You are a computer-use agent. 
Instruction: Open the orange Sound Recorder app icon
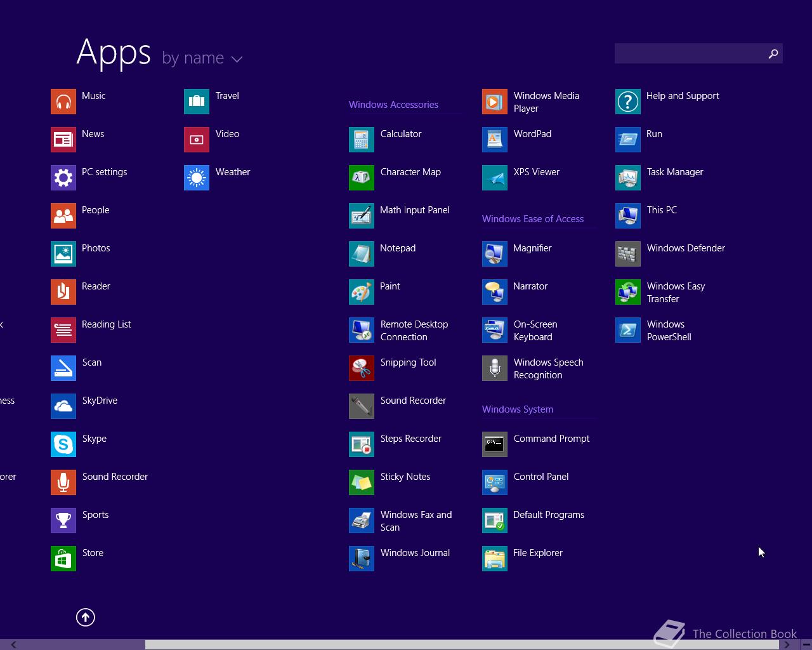(x=63, y=482)
